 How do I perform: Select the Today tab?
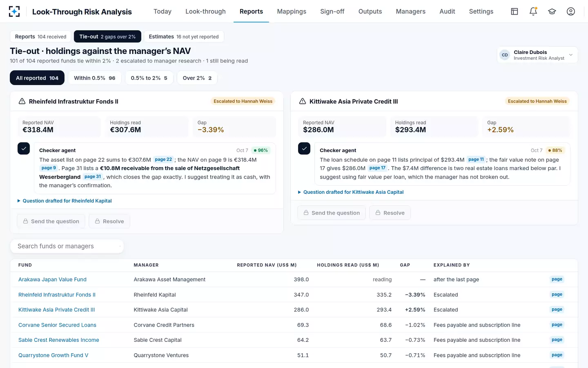pyautogui.click(x=163, y=11)
